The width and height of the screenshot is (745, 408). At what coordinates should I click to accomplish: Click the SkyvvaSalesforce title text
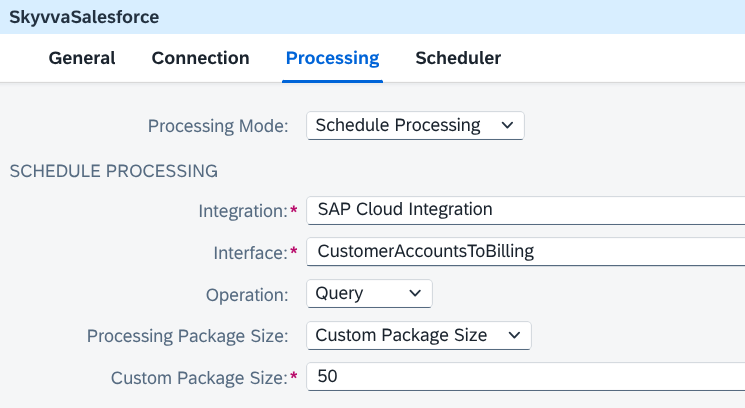[x=84, y=17]
